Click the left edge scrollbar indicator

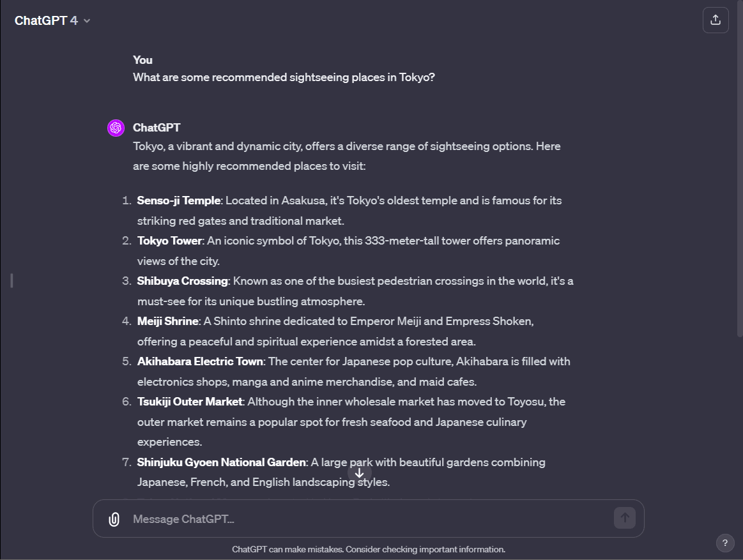click(x=11, y=280)
